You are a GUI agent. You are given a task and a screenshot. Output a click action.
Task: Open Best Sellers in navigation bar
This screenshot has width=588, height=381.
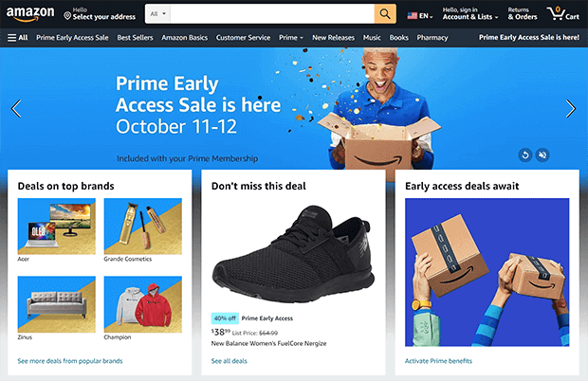(135, 38)
